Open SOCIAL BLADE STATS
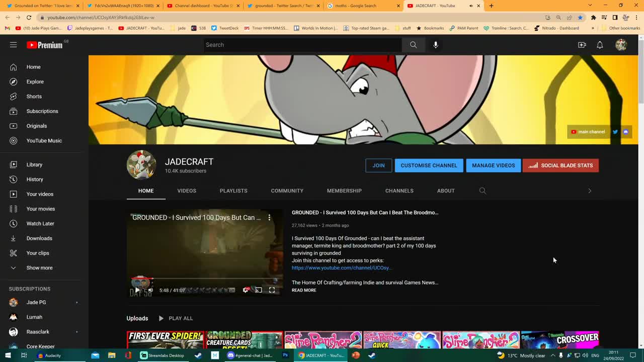Screen dimensions: 644x362 [x=560, y=165]
